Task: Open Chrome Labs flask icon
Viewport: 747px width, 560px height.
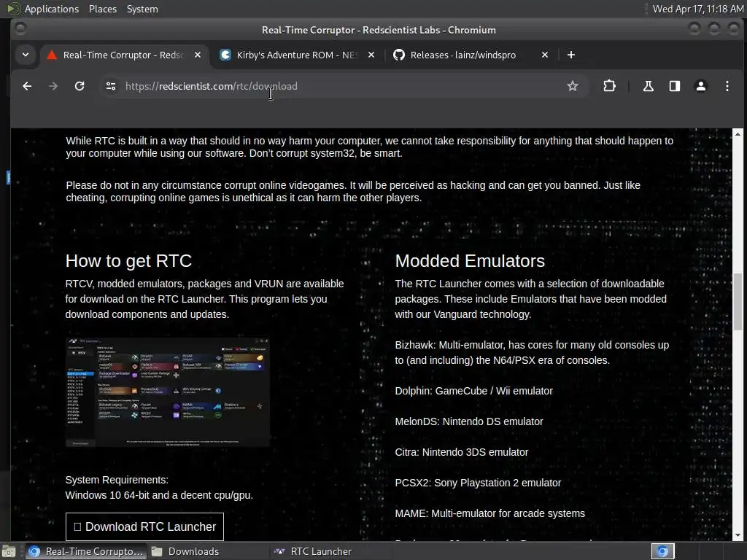Action: click(649, 86)
